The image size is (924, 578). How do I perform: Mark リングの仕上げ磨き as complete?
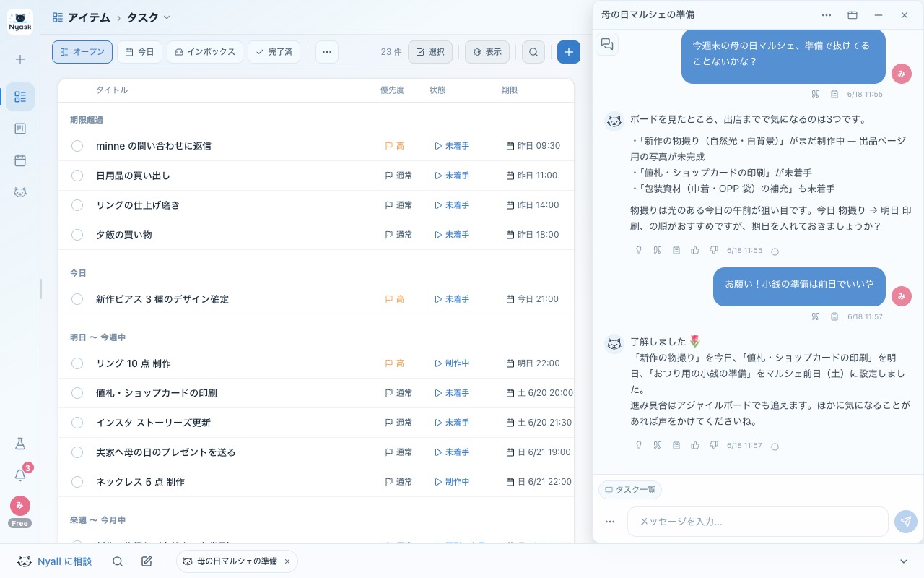pyautogui.click(x=77, y=205)
